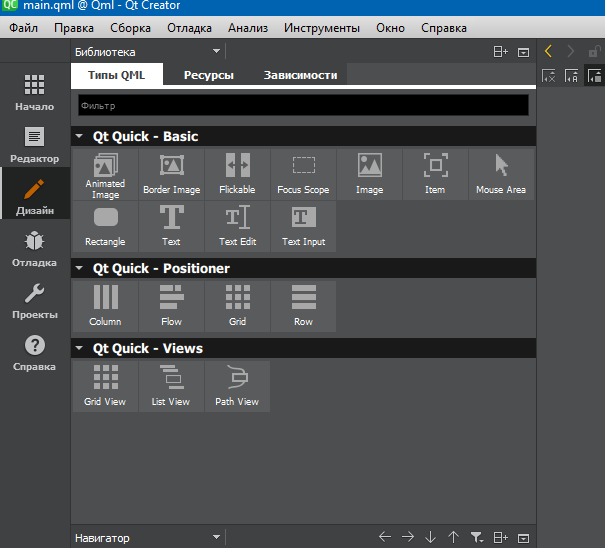
Task: Click the filter tree icon in Навигатор bar
Action: [x=477, y=537]
